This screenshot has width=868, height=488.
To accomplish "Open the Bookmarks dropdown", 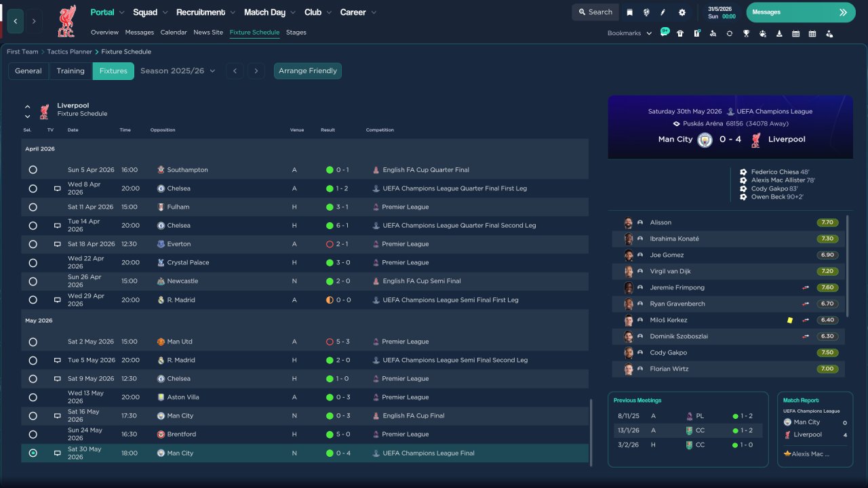I will coord(630,33).
